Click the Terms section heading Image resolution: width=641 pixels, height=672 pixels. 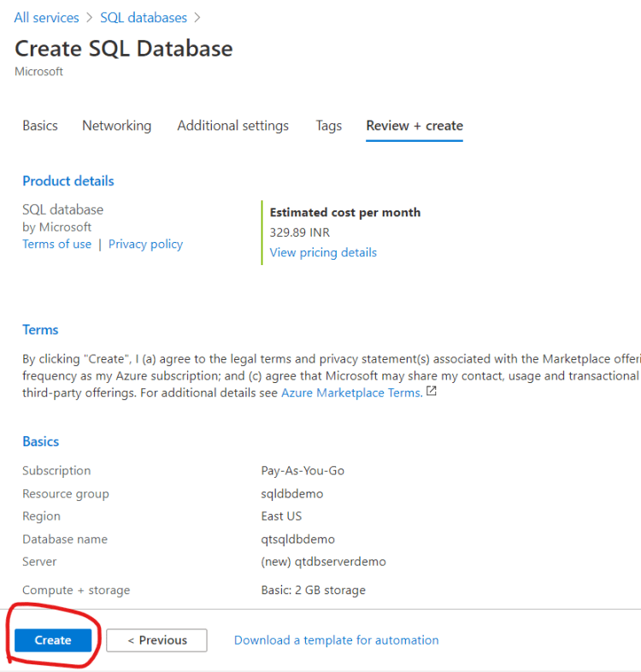(x=40, y=329)
